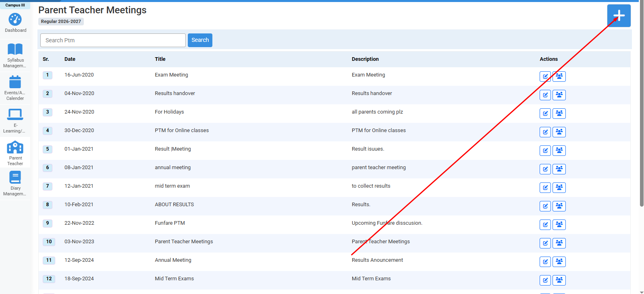Click the '22-Nov-2022' date cell

[79, 223]
